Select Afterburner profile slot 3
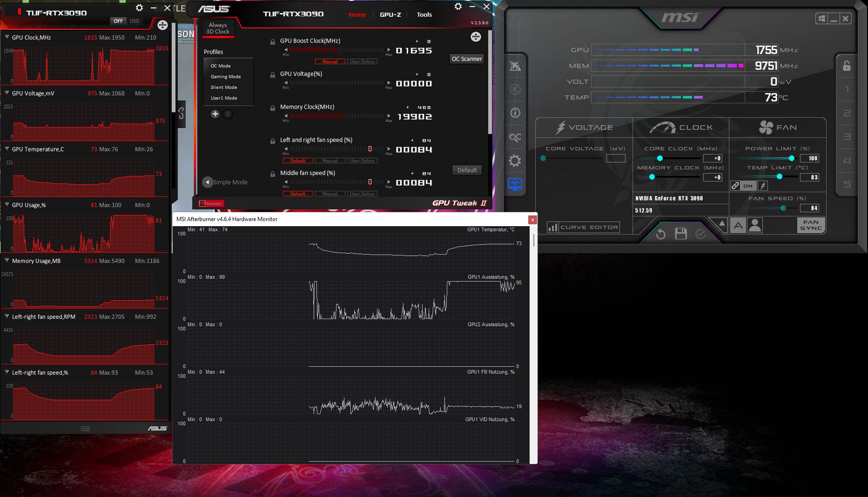The height and width of the screenshot is (497, 868). click(847, 137)
